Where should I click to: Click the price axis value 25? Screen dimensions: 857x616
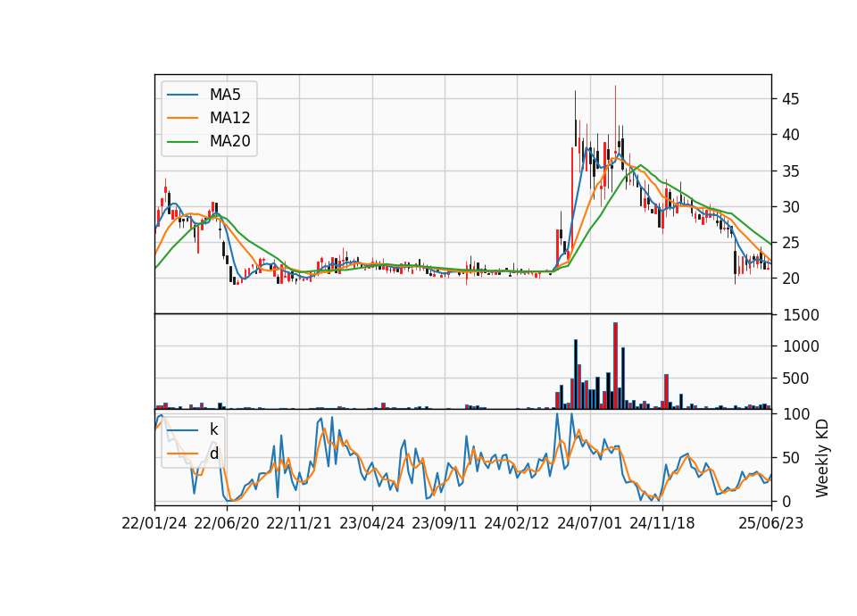tap(790, 243)
